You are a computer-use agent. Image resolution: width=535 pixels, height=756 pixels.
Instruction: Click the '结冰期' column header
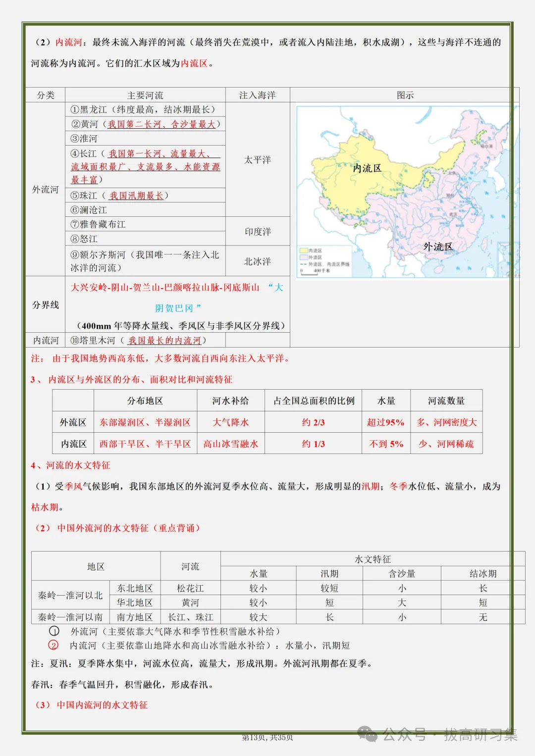(483, 574)
